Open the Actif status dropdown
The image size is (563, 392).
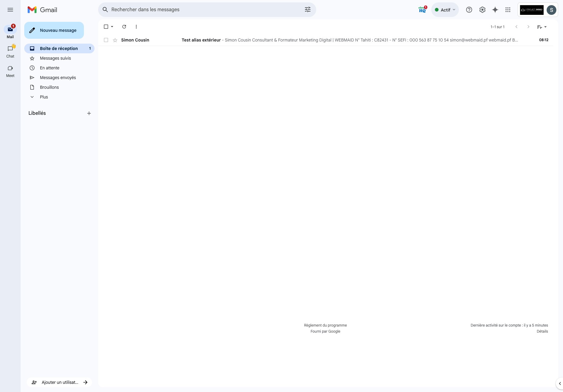(445, 9)
